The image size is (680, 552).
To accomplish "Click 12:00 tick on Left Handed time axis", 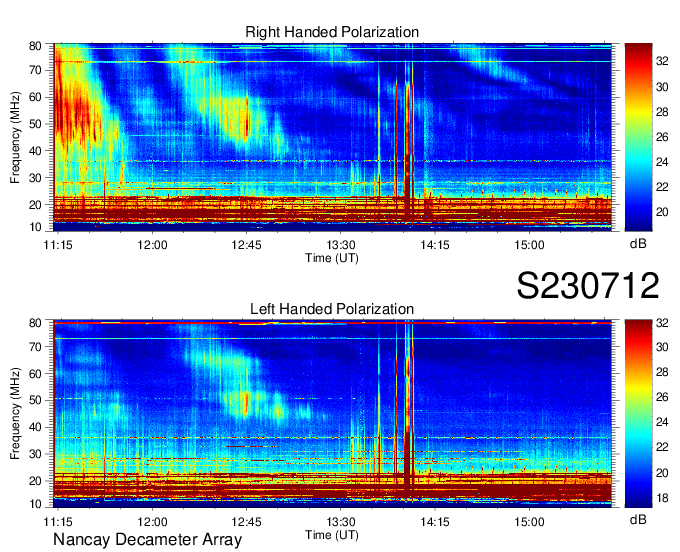I will click(x=152, y=522).
